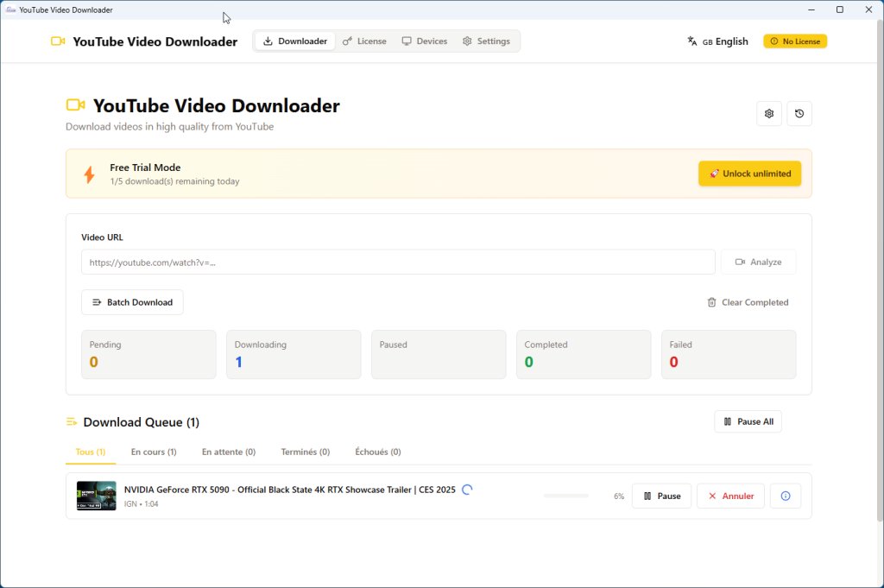884x588 pixels.
Task: Click the trash icon beside Clear Completed
Action: click(710, 302)
